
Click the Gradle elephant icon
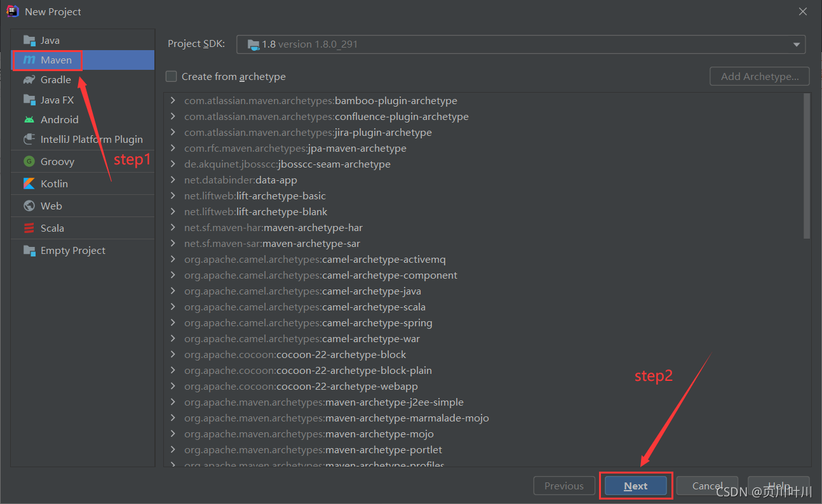(x=29, y=79)
